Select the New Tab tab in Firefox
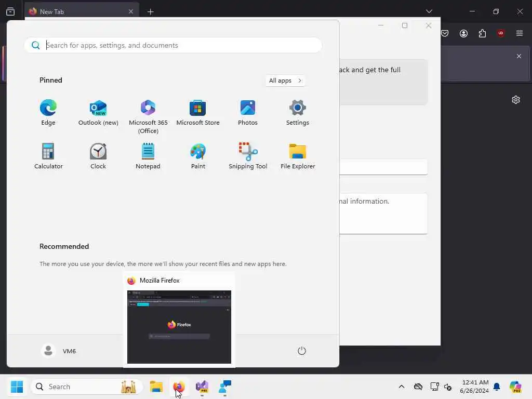 click(82, 11)
